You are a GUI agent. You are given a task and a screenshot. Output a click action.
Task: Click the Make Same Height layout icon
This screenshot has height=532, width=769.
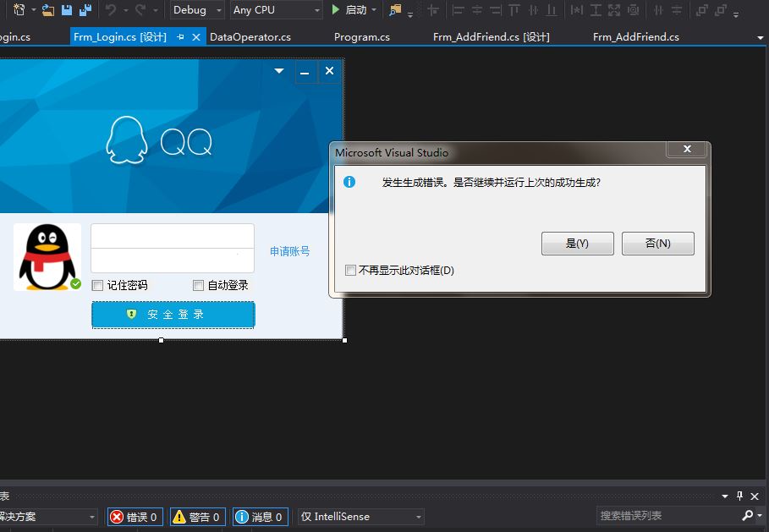click(596, 10)
